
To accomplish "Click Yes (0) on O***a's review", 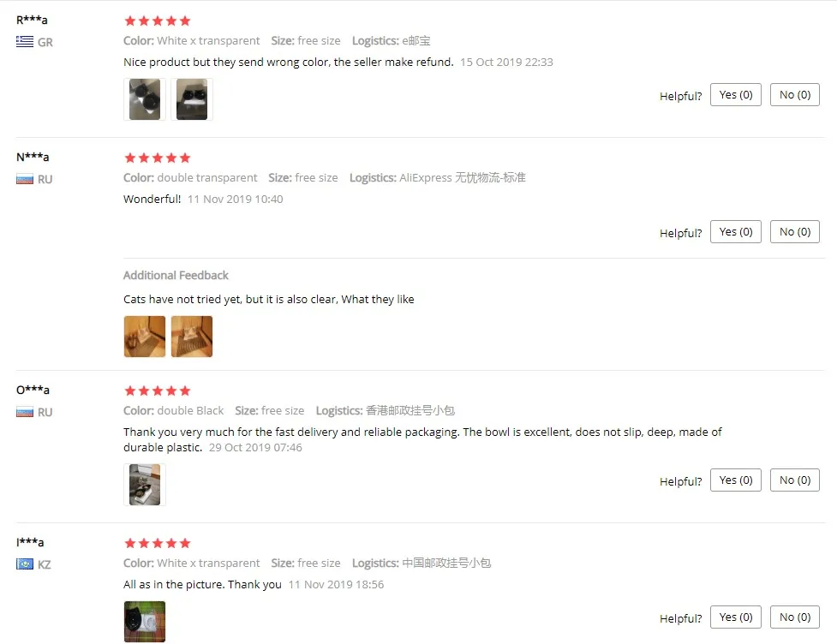I will coord(736,480).
